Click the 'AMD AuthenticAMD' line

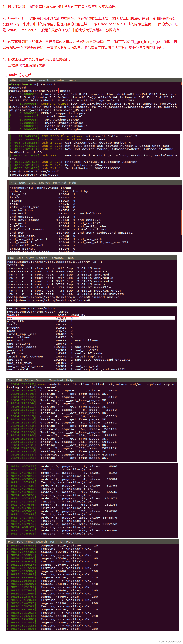tap(62, 120)
